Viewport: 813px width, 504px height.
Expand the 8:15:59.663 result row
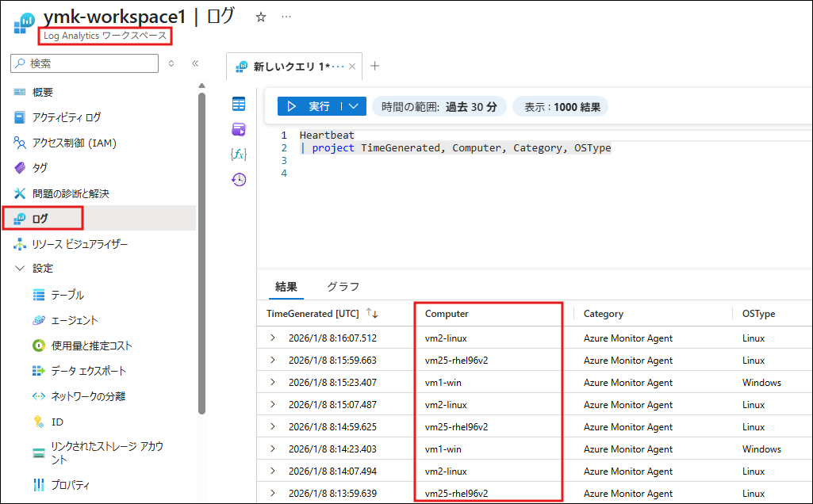click(273, 360)
